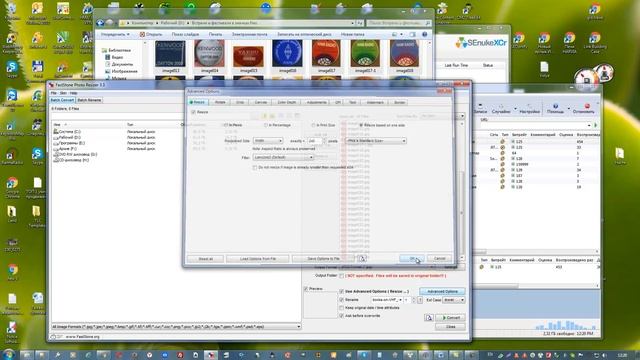Select Система (C:) drive in FastStone tree
The width and height of the screenshot is (640, 360).
pyautogui.click(x=67, y=132)
